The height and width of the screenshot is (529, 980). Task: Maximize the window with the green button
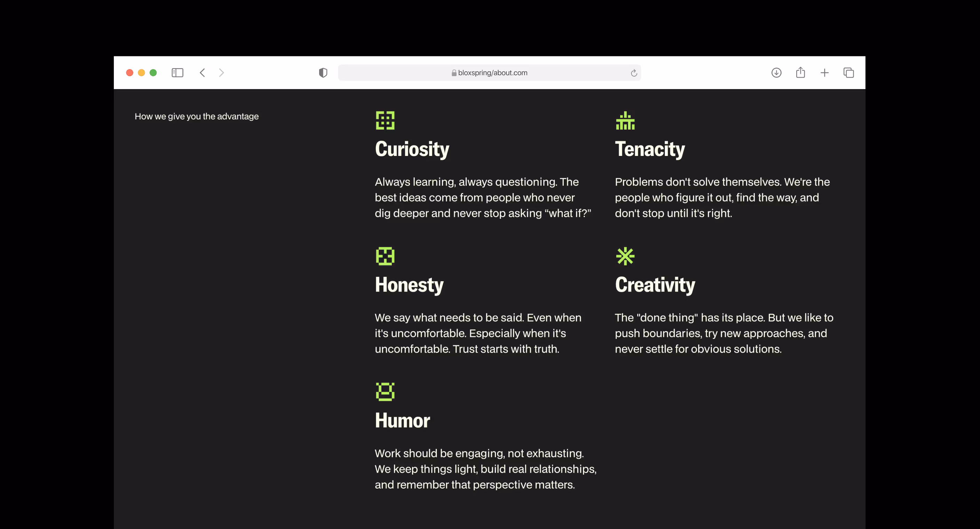pos(153,73)
